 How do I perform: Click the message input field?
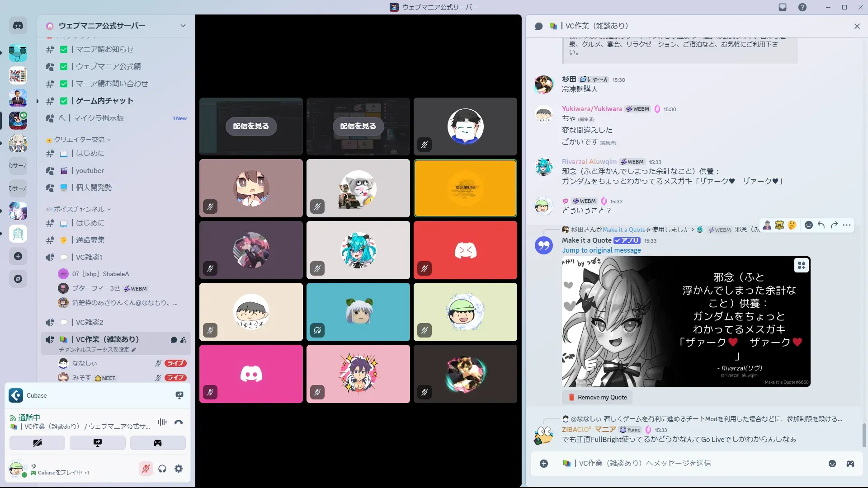click(678, 464)
